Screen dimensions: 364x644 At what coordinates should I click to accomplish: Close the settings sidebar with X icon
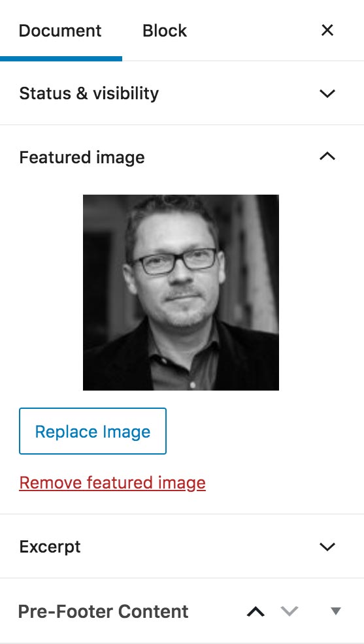click(x=327, y=30)
